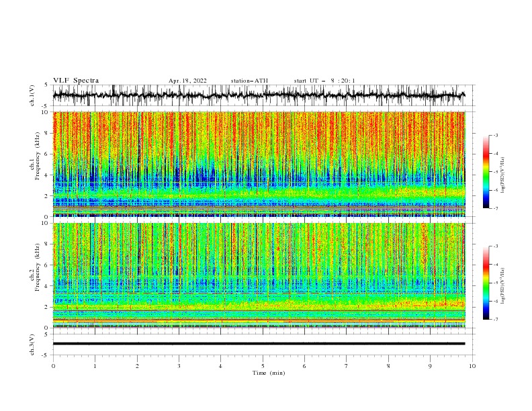Click time axis tick label "9"

click(x=430, y=366)
